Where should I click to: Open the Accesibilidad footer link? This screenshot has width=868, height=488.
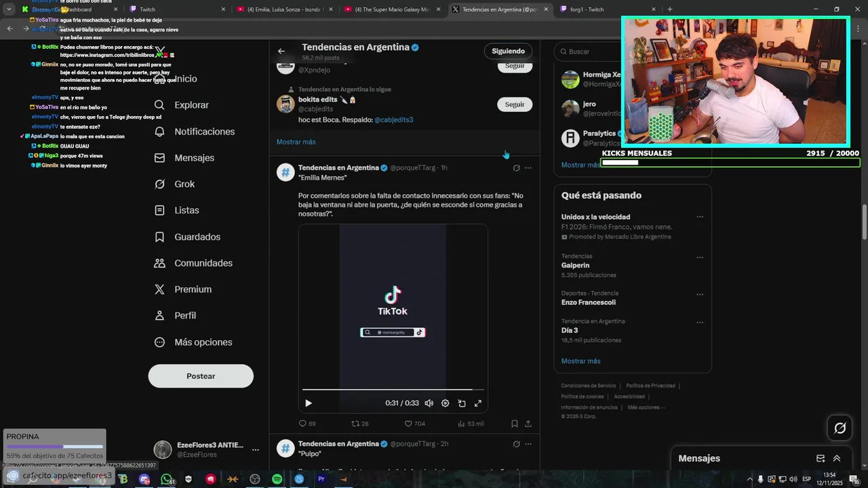(x=629, y=396)
